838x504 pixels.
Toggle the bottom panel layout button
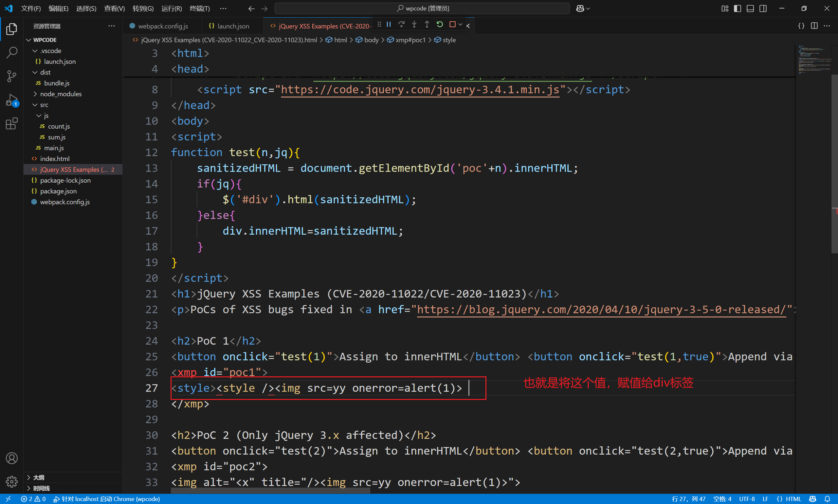750,9
